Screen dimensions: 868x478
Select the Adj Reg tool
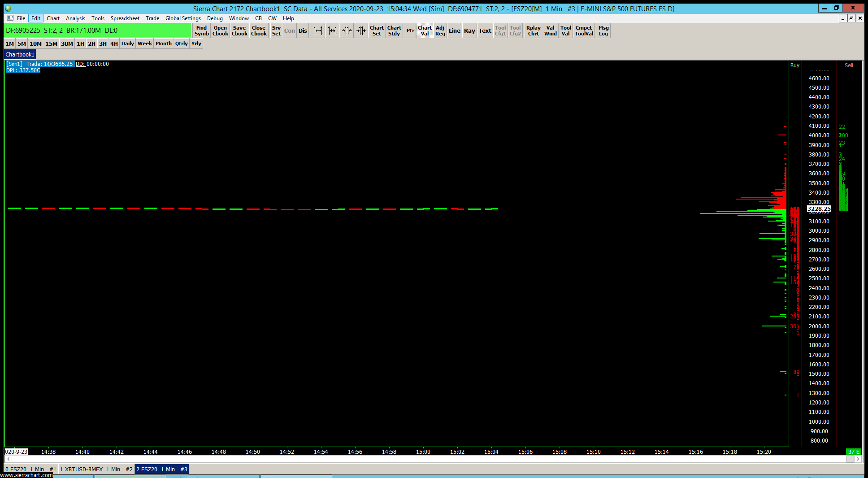(440, 30)
